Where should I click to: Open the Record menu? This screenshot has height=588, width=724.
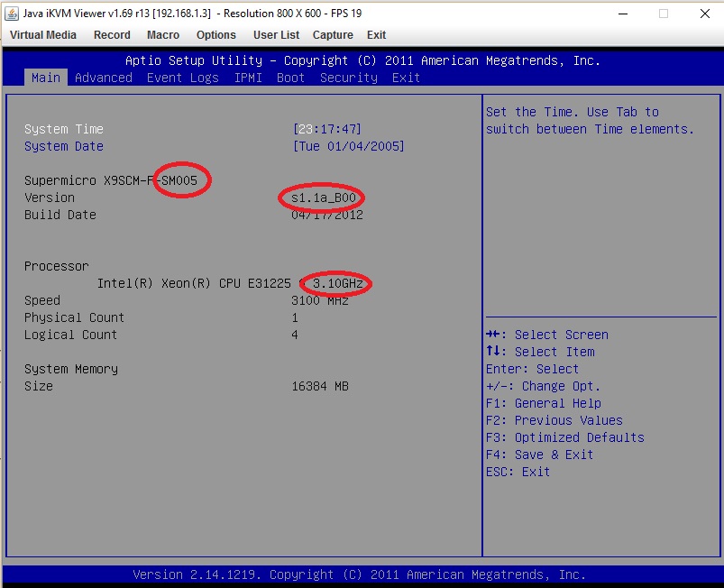click(x=112, y=35)
